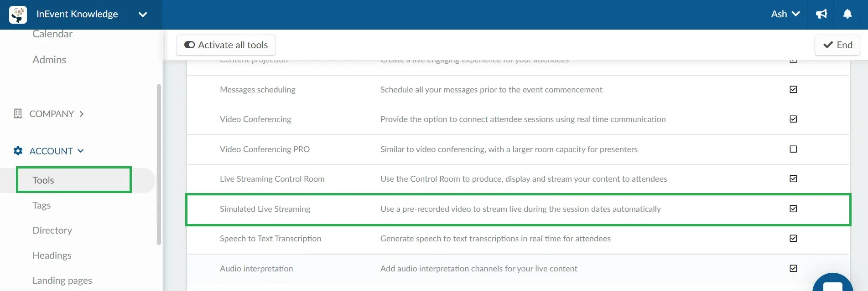Screen dimensions: 868x291
Task: Click 'Similar to video conferencing' description
Action: (509, 149)
